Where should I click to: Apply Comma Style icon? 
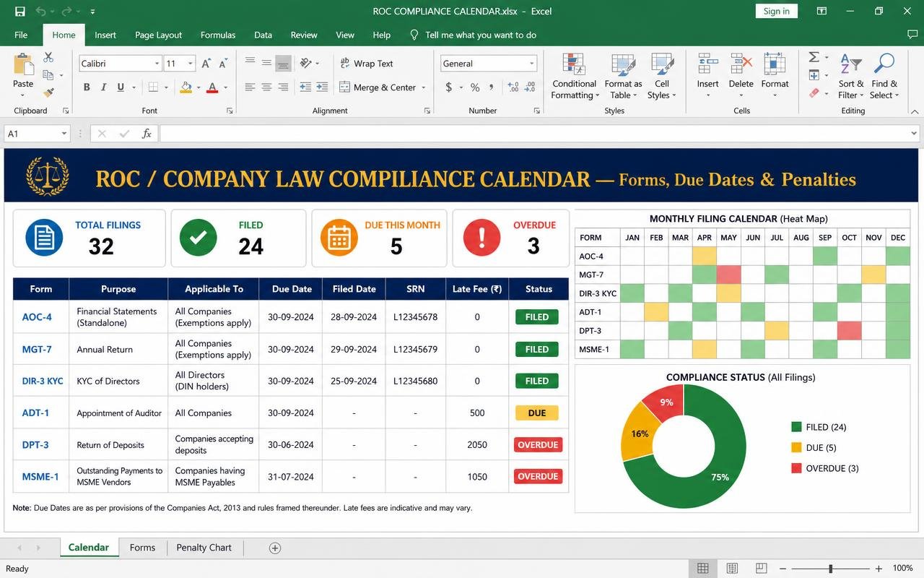click(x=492, y=87)
